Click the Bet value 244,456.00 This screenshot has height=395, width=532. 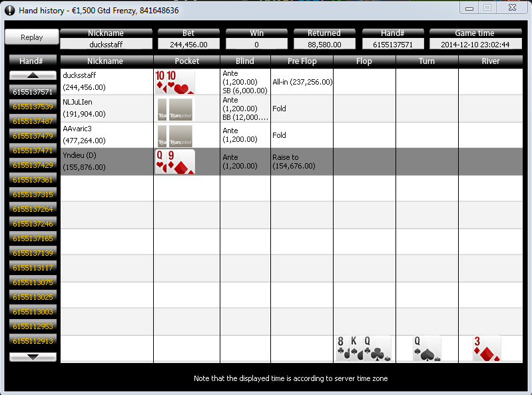click(x=188, y=45)
